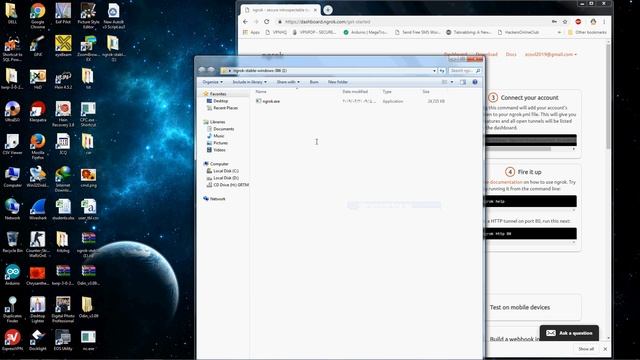Image resolution: width=640 pixels, height=360 pixels.
Task: Open the Docklight desktop shortcut
Action: tap(38, 340)
